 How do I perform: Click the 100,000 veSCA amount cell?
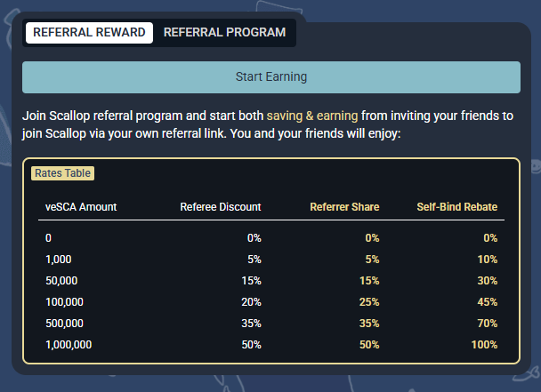pyautogui.click(x=65, y=302)
